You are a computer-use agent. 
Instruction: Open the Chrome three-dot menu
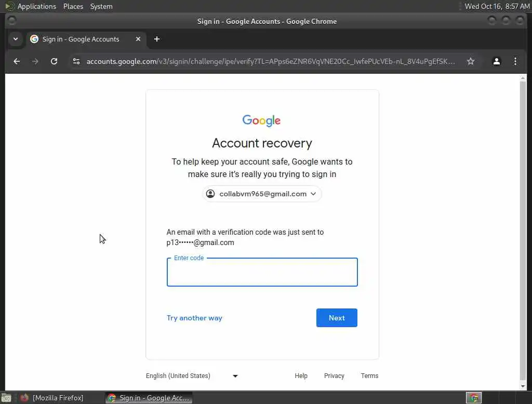[515, 61]
